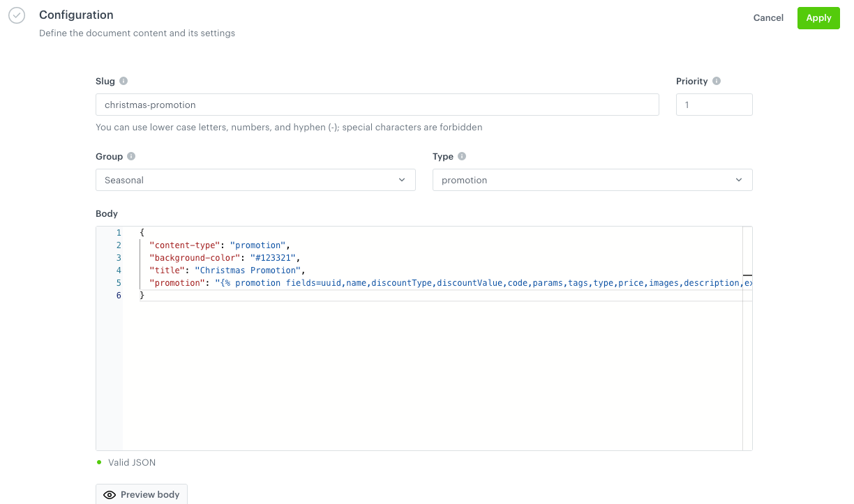Image resolution: width=854 pixels, height=504 pixels.
Task: Click into the Priority input field
Action: [x=714, y=105]
